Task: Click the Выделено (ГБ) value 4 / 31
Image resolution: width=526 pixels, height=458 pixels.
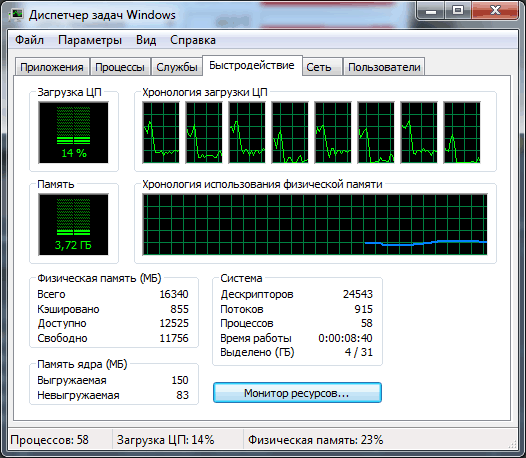Action: [359, 352]
